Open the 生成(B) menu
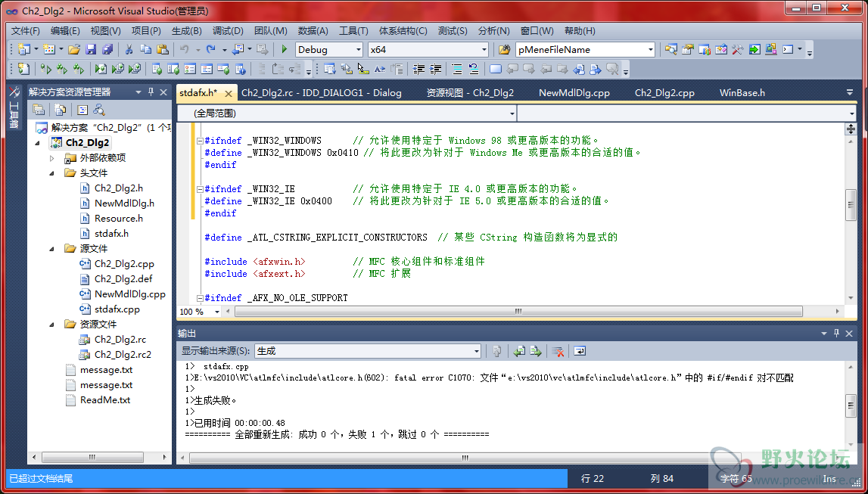This screenshot has width=868, height=494. (x=187, y=31)
